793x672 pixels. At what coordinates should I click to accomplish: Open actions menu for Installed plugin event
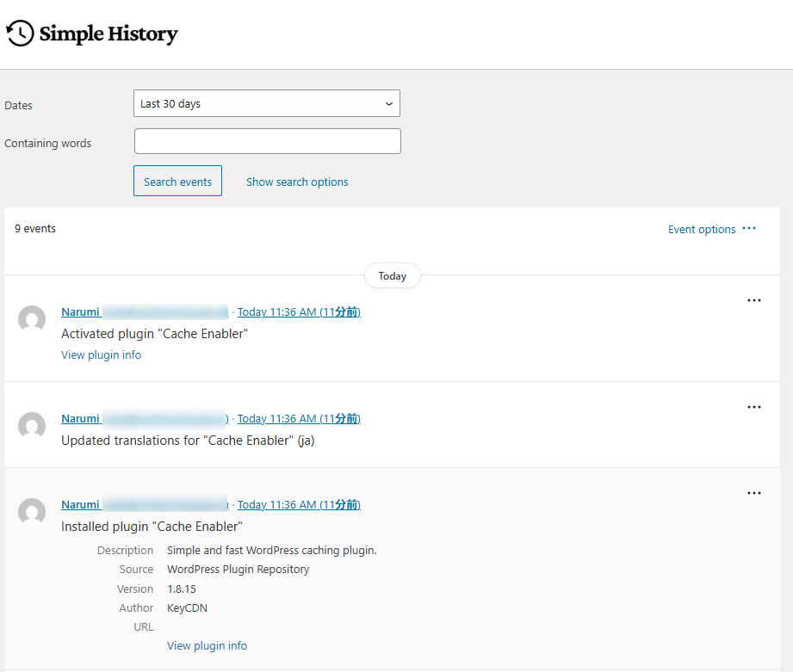coord(754,493)
